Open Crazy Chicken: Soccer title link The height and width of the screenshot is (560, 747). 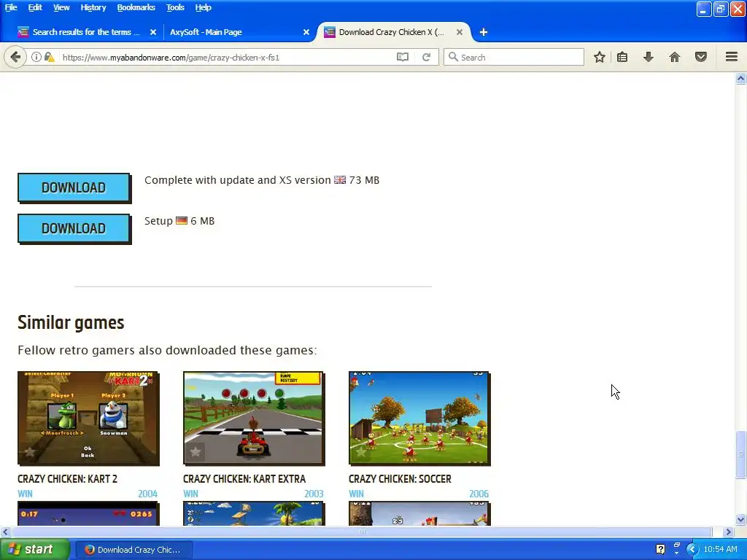[x=400, y=479]
